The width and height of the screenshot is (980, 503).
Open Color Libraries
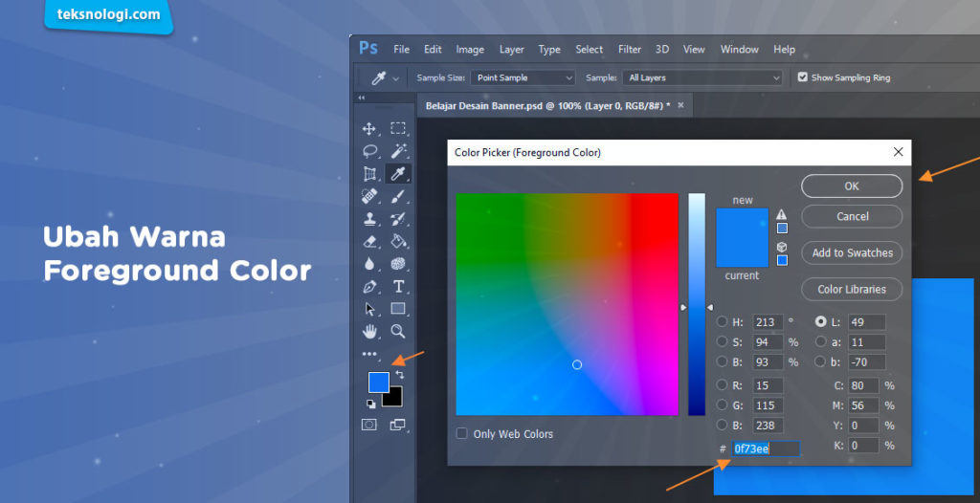tap(852, 290)
